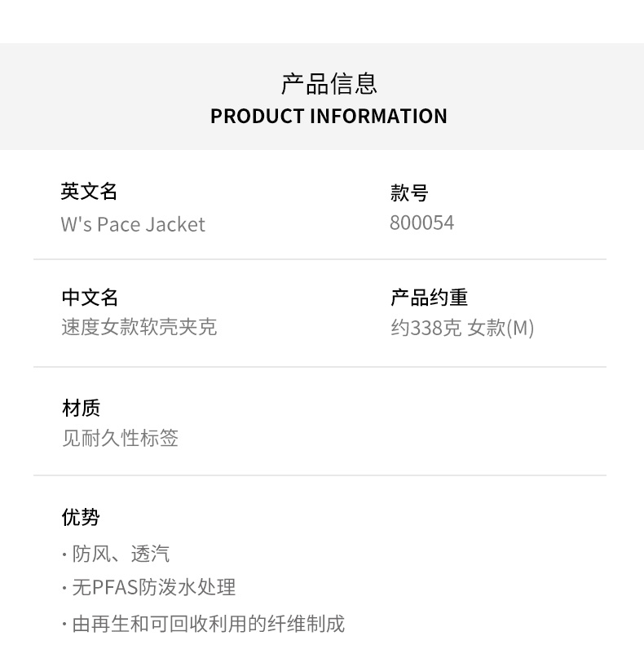The height and width of the screenshot is (658, 644).
Task: Click the divider line below 速度女款软壳夹克
Action: pos(320,367)
